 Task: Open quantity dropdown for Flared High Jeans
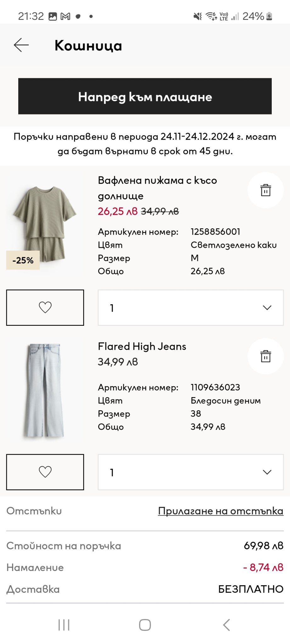click(190, 472)
